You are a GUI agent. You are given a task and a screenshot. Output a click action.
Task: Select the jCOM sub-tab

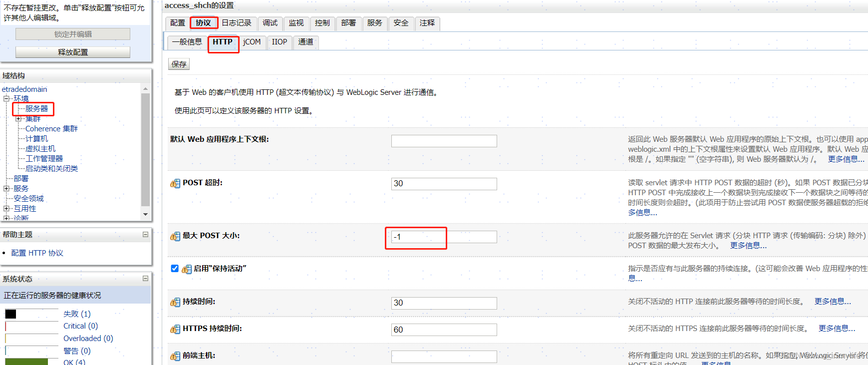[x=252, y=42]
